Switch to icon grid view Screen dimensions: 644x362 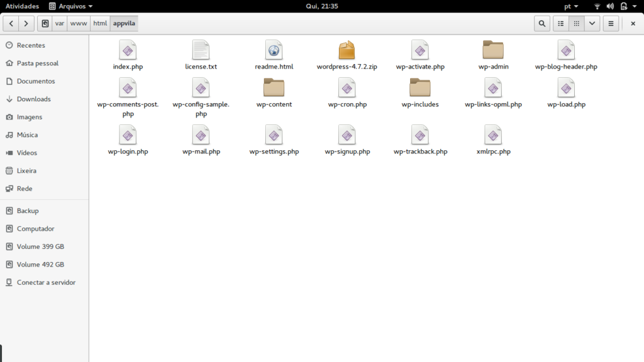(575, 23)
